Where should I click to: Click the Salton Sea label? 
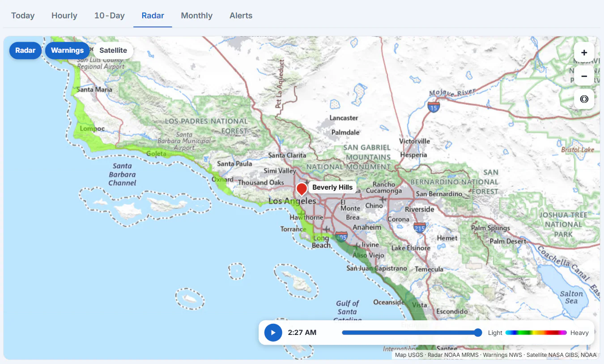pyautogui.click(x=571, y=297)
